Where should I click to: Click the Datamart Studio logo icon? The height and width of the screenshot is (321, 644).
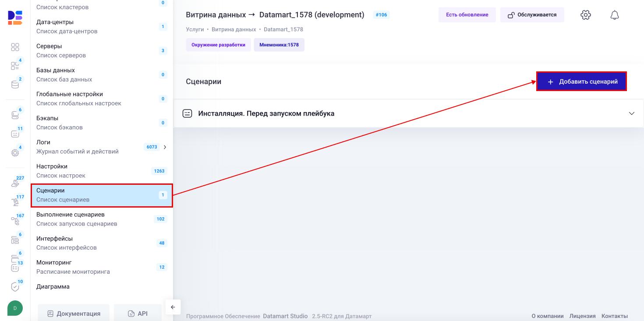tap(15, 18)
